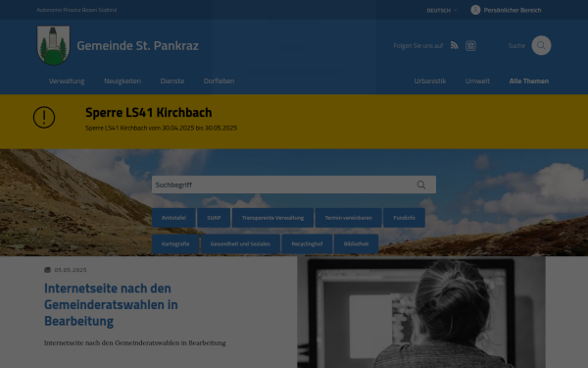Open the Verwaltung menu

[x=67, y=80]
